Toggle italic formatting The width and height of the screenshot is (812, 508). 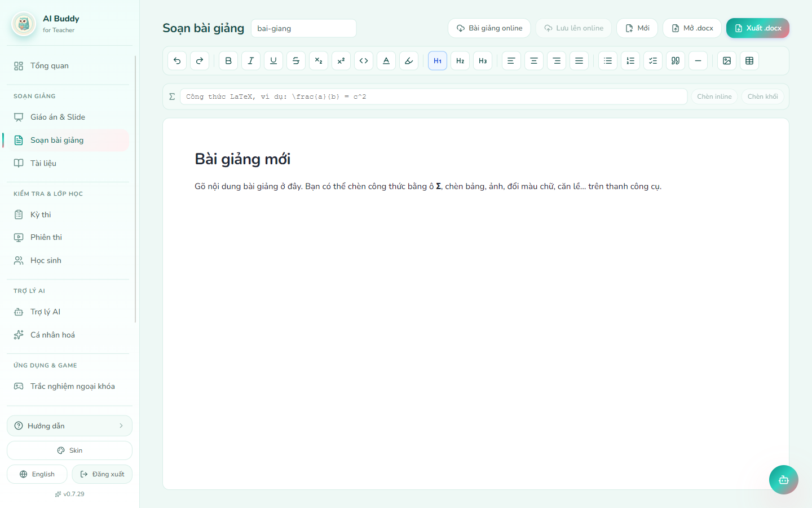(x=251, y=61)
